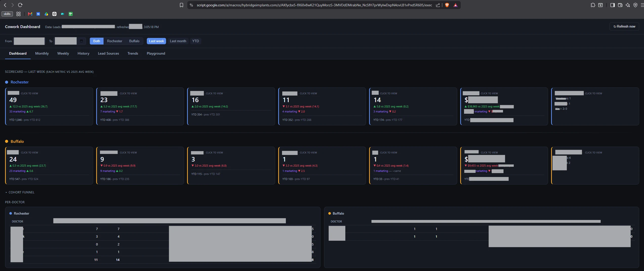Bookmark this page with the bookmark icon
This screenshot has width=644, height=271.
click(x=182, y=5)
